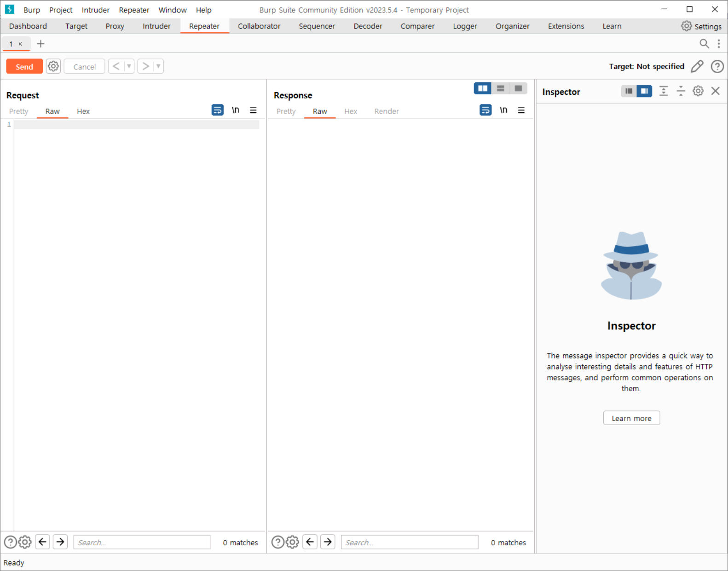Set top-bottom request/response layout
The width and height of the screenshot is (728, 571).
(x=501, y=88)
